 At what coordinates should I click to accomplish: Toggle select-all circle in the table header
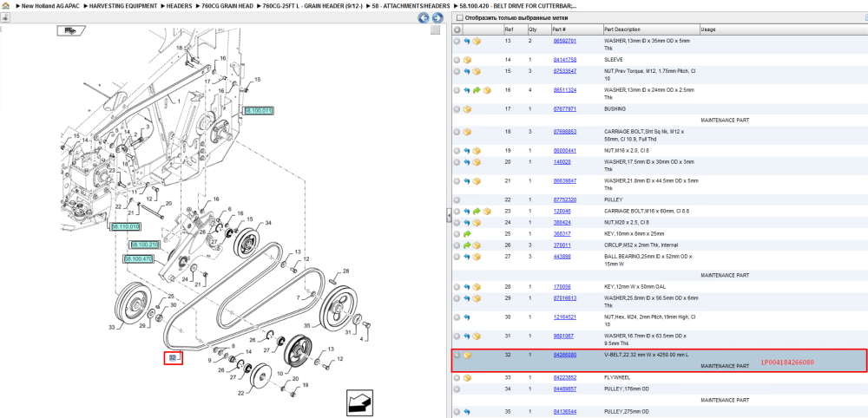457,29
